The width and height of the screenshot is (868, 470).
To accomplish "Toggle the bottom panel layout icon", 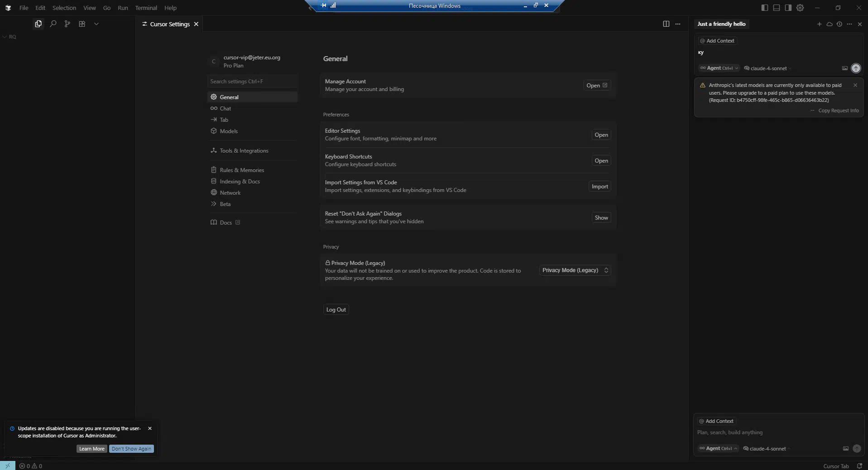I will [x=777, y=8].
